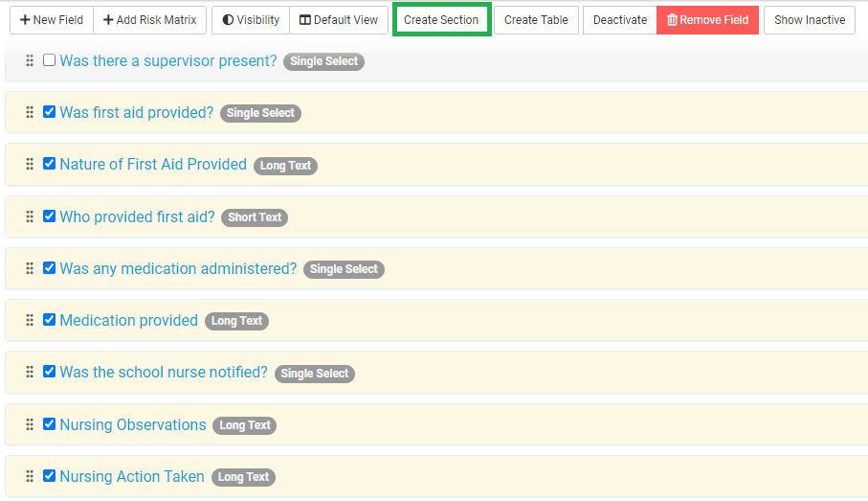This screenshot has width=868, height=501.
Task: Click Single Select badge beside school nurse notified
Action: coord(315,374)
